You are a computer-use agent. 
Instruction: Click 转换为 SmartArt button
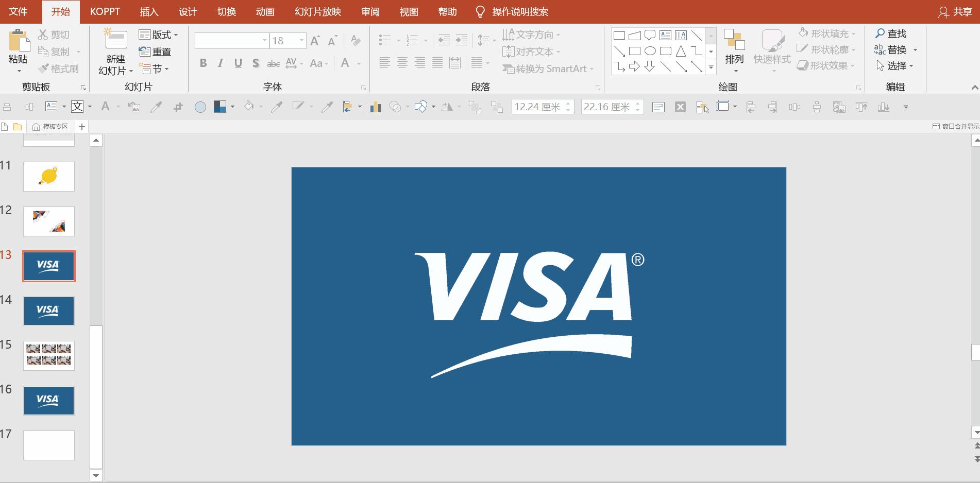click(548, 68)
